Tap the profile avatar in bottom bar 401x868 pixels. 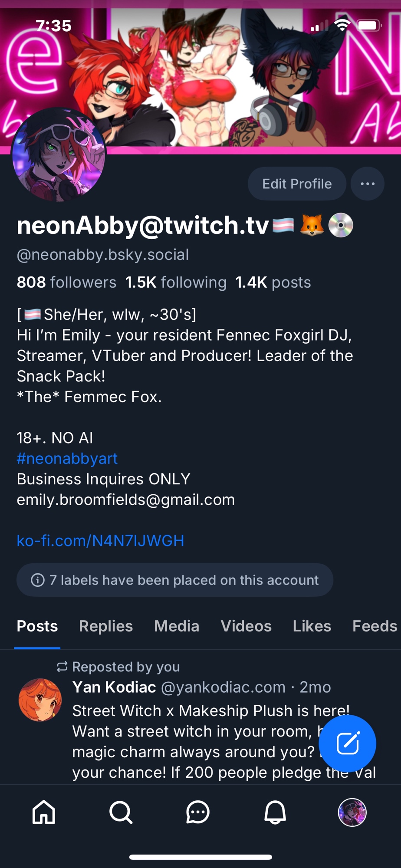[x=352, y=812]
